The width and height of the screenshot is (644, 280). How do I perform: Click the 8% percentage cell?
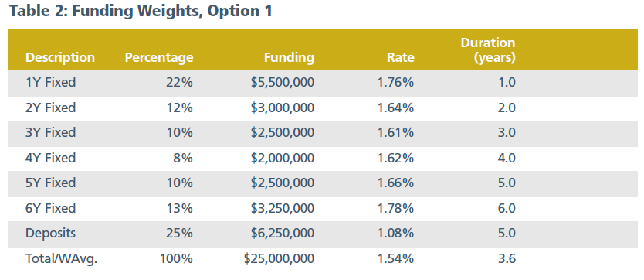183,158
